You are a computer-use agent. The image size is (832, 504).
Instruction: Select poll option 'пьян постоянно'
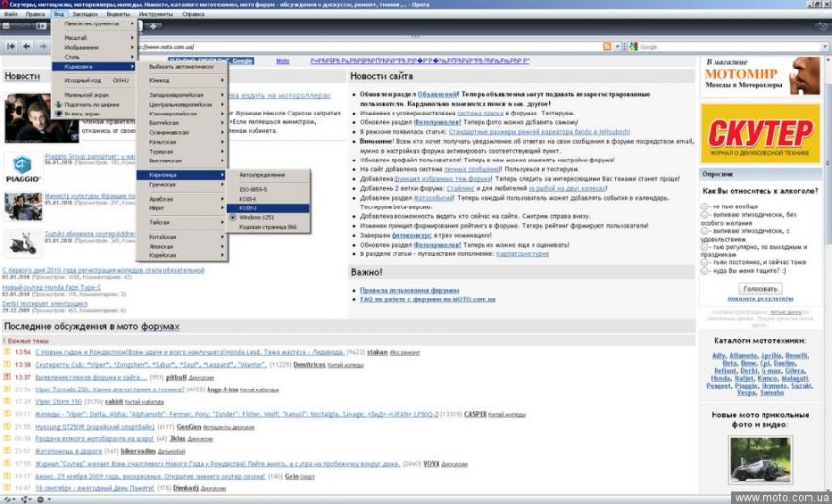point(704,262)
